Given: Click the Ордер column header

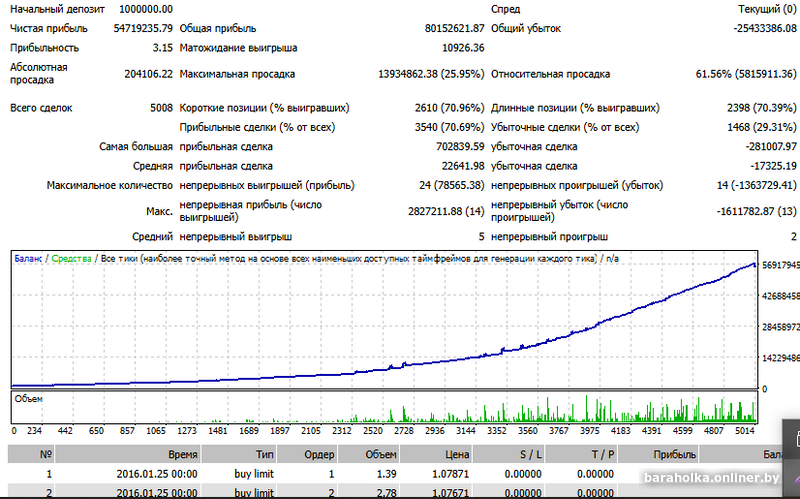Looking at the screenshot, I should coord(321,454).
